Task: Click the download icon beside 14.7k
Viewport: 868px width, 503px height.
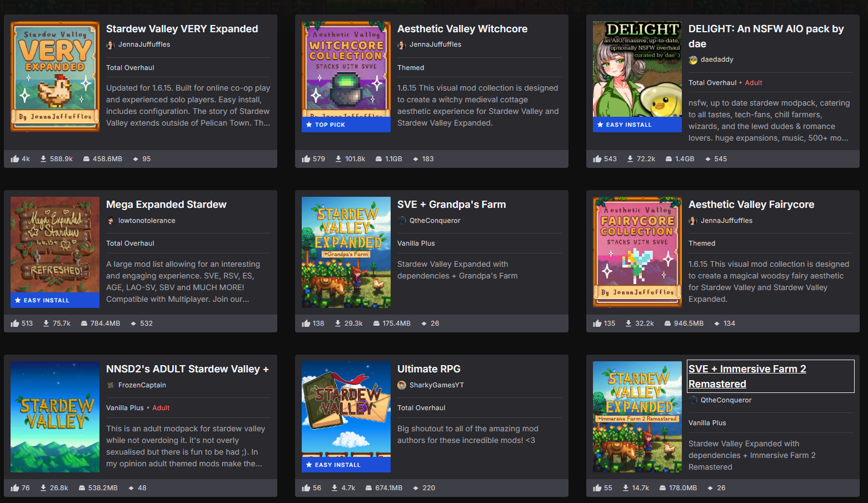Action: 626,488
